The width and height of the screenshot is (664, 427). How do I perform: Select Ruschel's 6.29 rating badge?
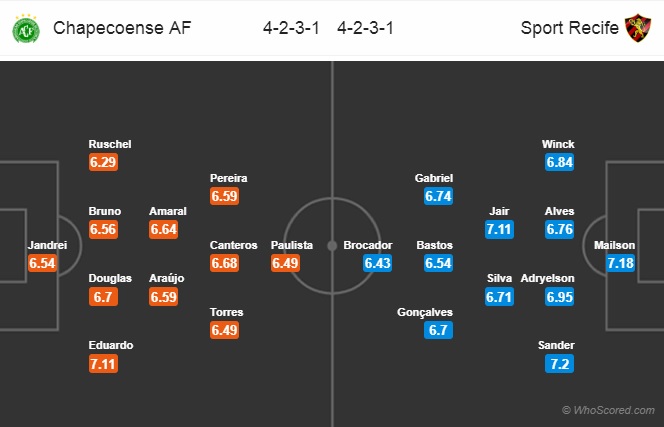click(103, 162)
